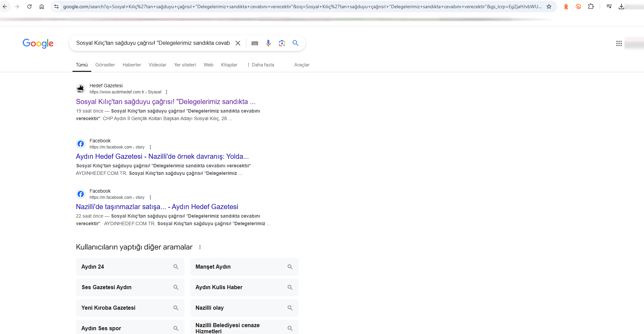Reload the current page
Screen dimensions: 644x334
pyautogui.click(x=29, y=7)
